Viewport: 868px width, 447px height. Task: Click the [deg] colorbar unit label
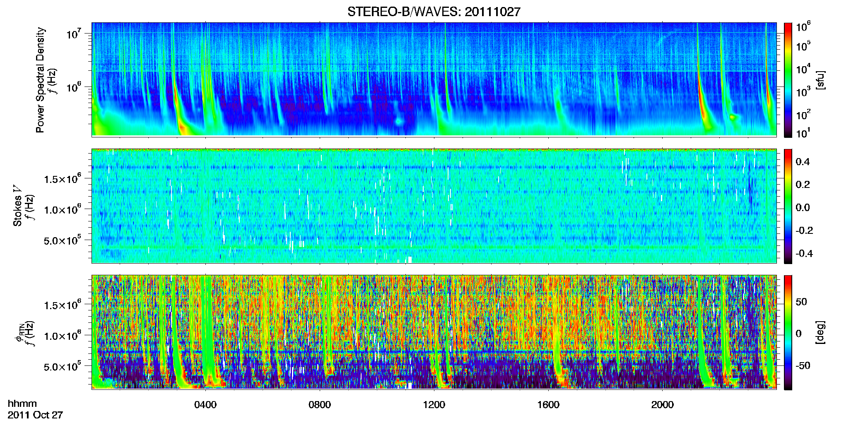click(821, 332)
